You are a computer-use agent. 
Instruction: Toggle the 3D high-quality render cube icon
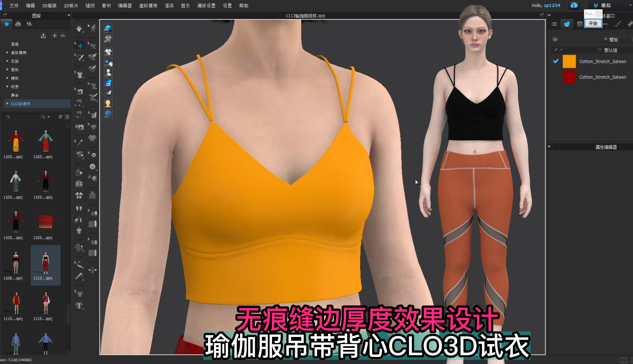pyautogui.click(x=108, y=28)
